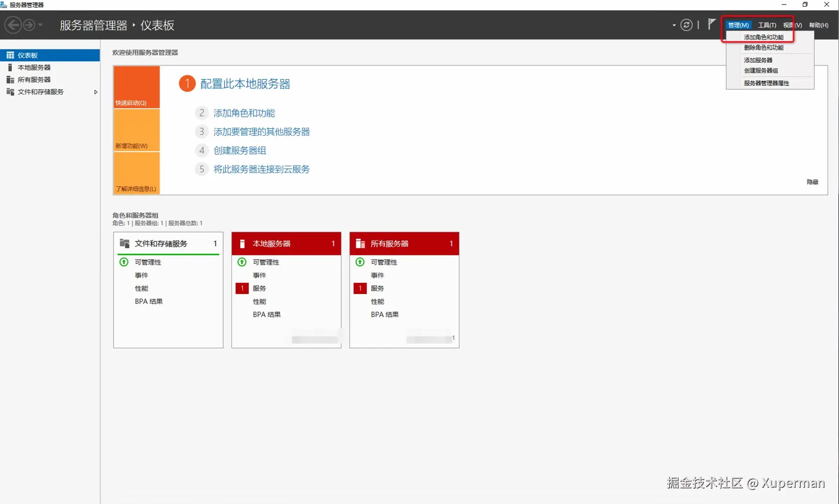Screen dimensions: 839x504
Task: Expand the 文件和存储服务 sidebar arrow
Action: click(96, 92)
